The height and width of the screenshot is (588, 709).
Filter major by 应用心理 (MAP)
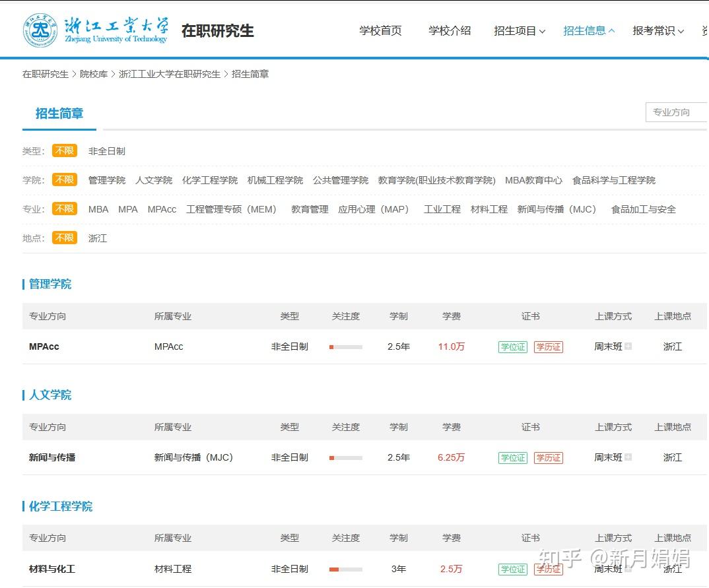tap(374, 209)
